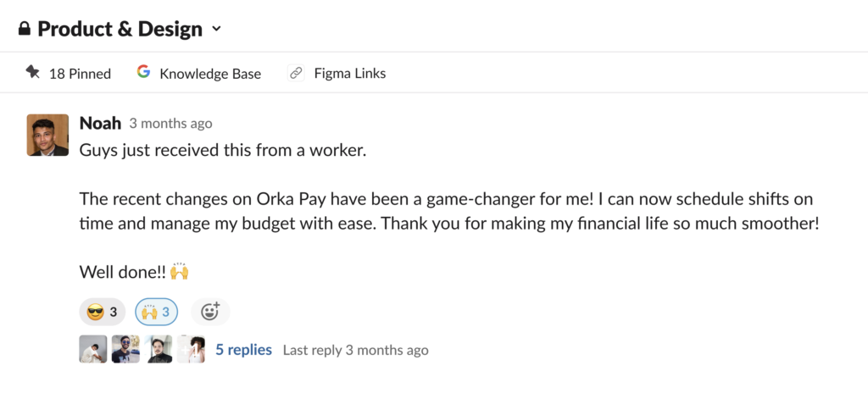Click the Google logo icon
Image resolution: width=868 pixels, height=410 pixels.
click(144, 72)
